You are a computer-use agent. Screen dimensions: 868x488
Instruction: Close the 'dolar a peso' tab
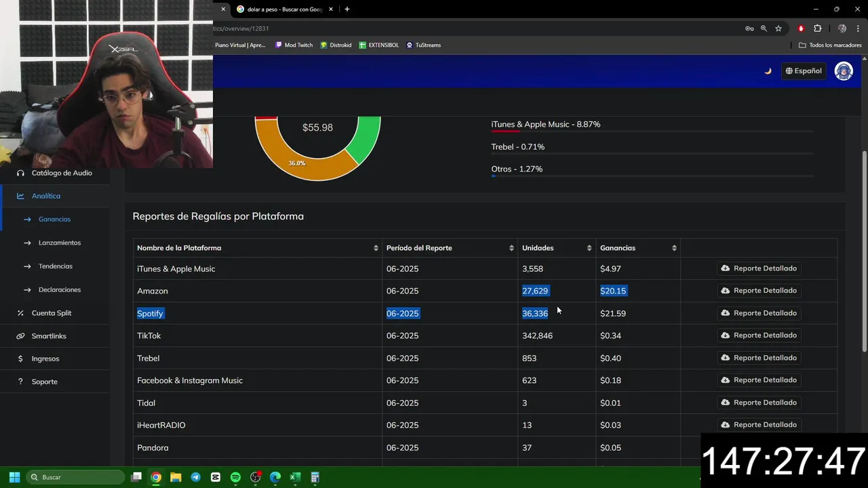[x=331, y=9]
